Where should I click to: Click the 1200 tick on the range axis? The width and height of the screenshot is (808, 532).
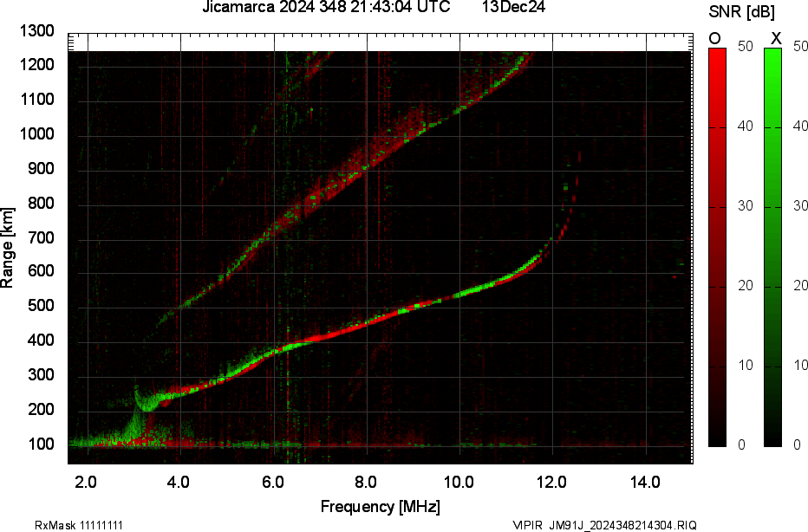pyautogui.click(x=36, y=64)
